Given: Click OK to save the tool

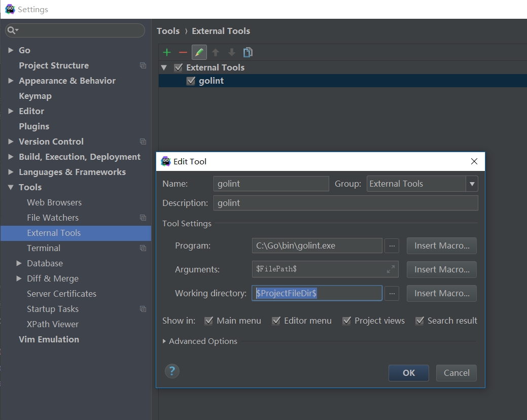Looking at the screenshot, I should click(409, 373).
